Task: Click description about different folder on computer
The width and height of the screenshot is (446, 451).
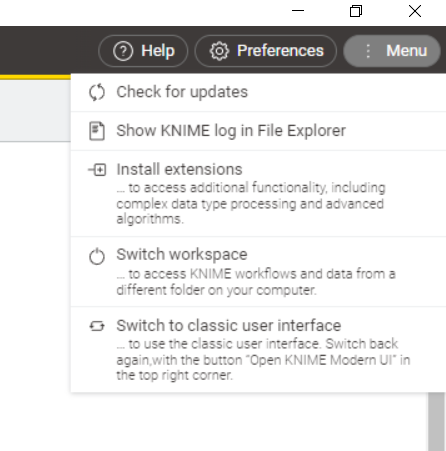Action: point(256,282)
